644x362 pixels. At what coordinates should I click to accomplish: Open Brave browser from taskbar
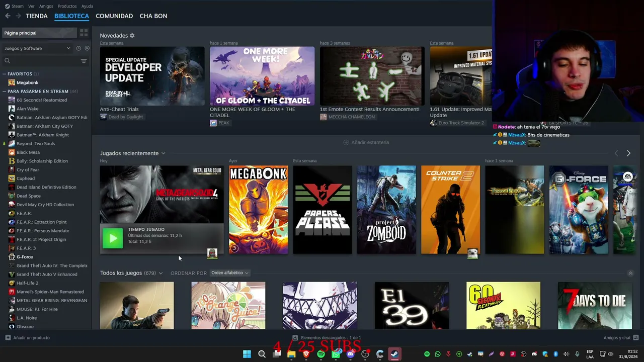306,354
